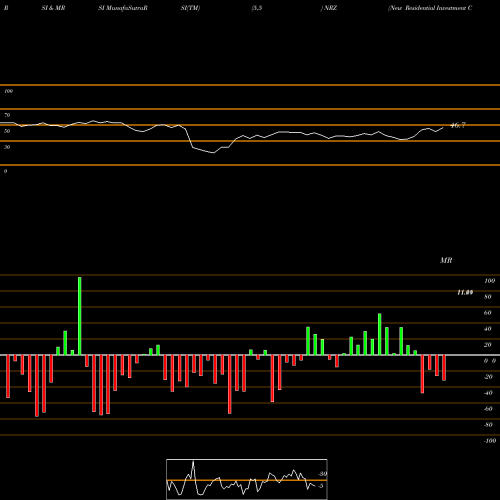Click the MR axis label '-100'
Viewport: 500px width, 500px height.
490,441
